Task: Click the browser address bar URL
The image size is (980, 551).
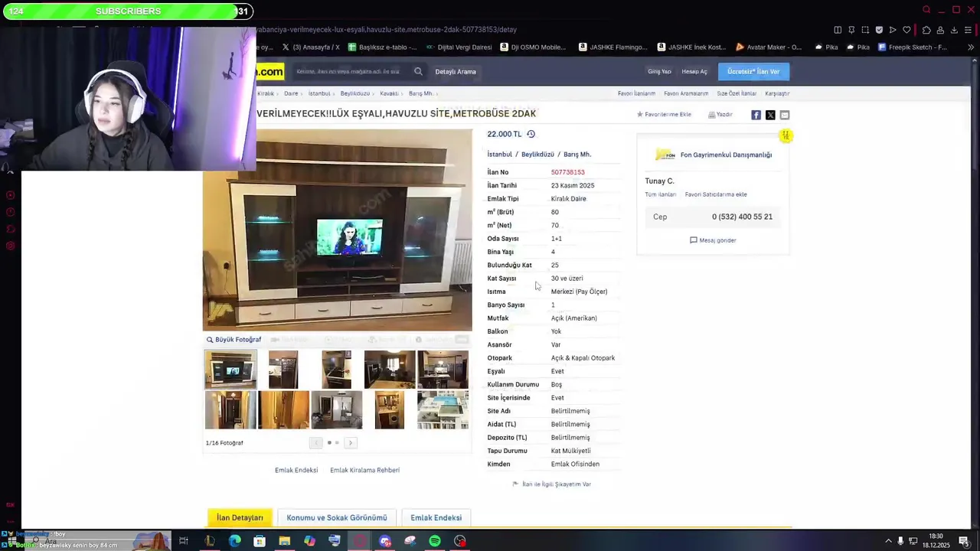Action: click(386, 30)
